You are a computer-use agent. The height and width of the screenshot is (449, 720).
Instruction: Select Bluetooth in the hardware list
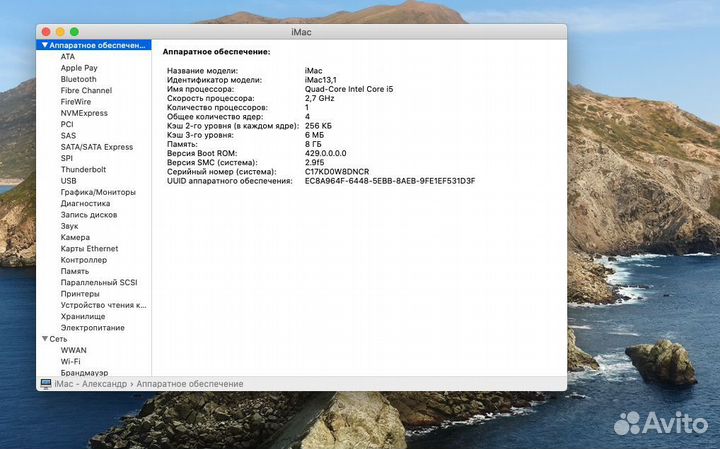tap(79, 79)
